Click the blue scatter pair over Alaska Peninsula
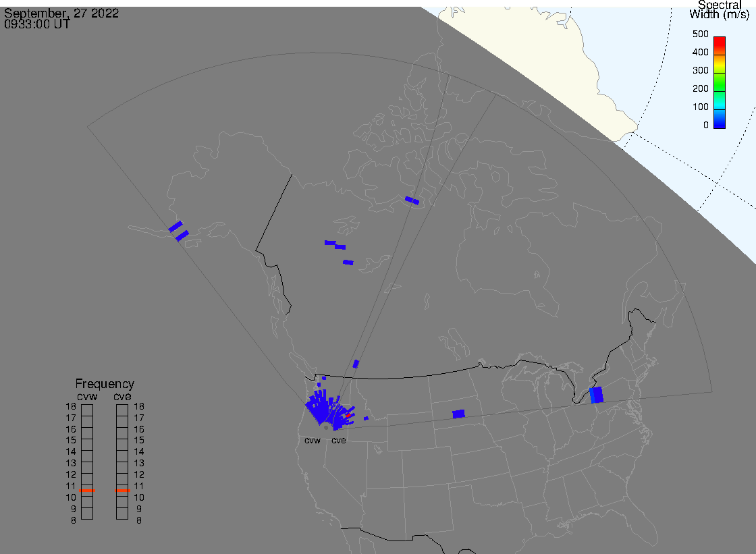This screenshot has height=554, width=756. coord(179,231)
